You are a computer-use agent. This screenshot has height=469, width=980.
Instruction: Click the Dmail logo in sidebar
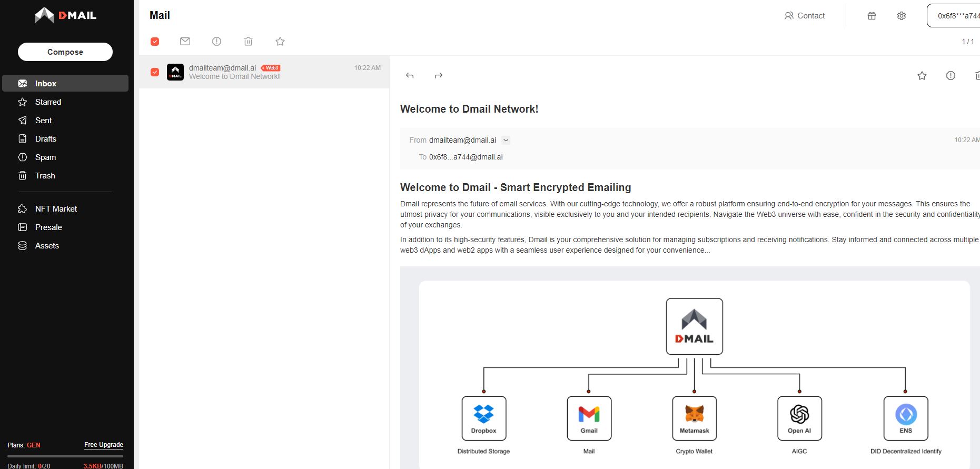click(65, 15)
